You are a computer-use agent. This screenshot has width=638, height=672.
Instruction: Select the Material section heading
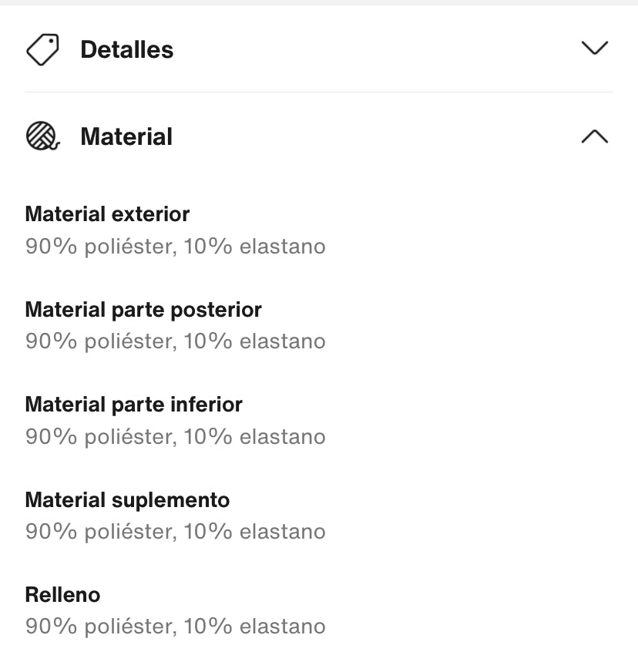tap(126, 137)
